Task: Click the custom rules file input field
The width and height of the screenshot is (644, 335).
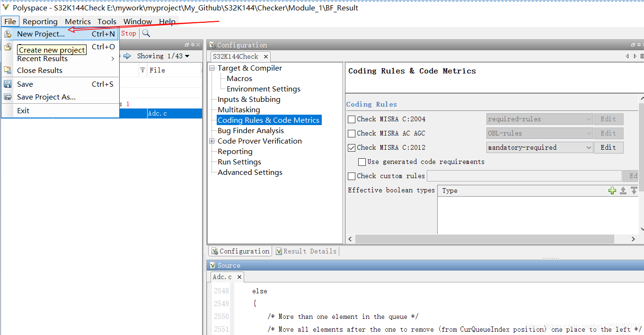Action: pyautogui.click(x=524, y=176)
